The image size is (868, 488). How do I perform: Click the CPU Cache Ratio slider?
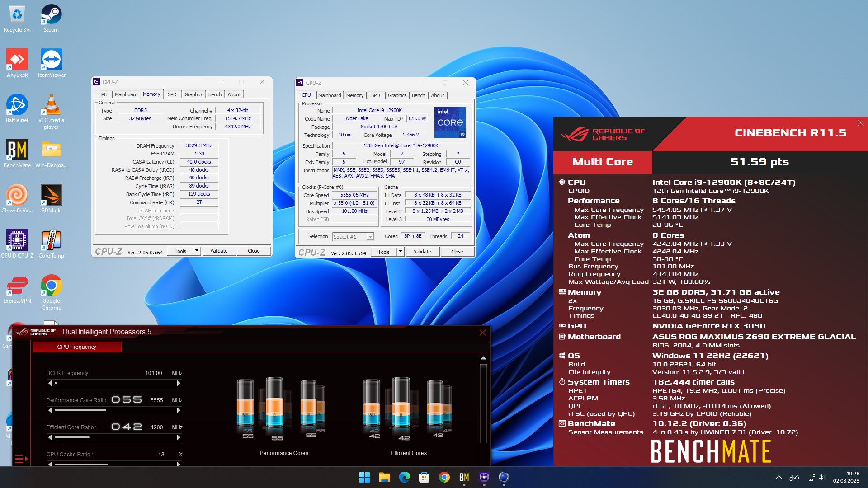pyautogui.click(x=114, y=464)
